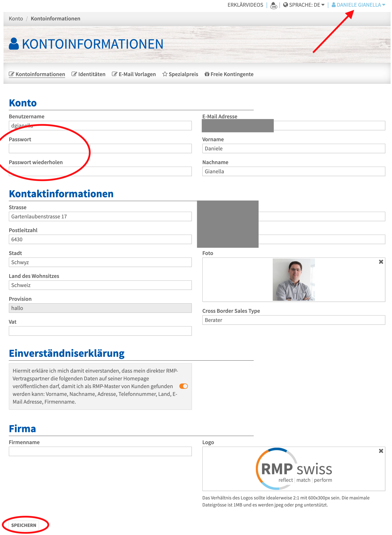Focus the empty Vat field
Image resolution: width=392 pixels, height=535 pixels.
pyautogui.click(x=100, y=331)
